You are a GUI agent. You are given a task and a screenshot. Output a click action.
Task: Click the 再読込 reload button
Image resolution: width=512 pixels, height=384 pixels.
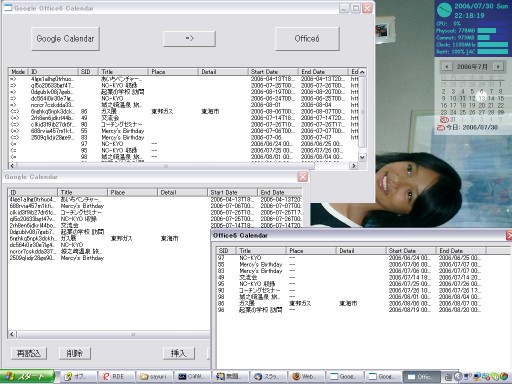[29, 353]
